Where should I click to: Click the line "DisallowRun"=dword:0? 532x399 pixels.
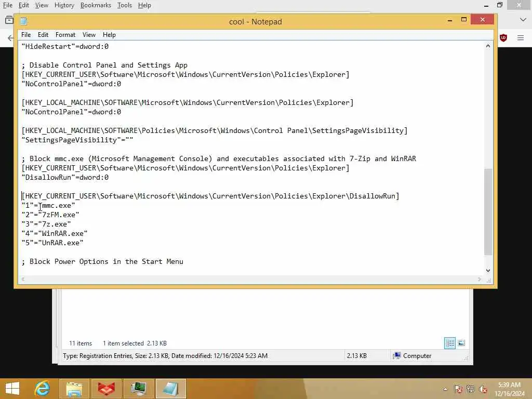(65, 178)
